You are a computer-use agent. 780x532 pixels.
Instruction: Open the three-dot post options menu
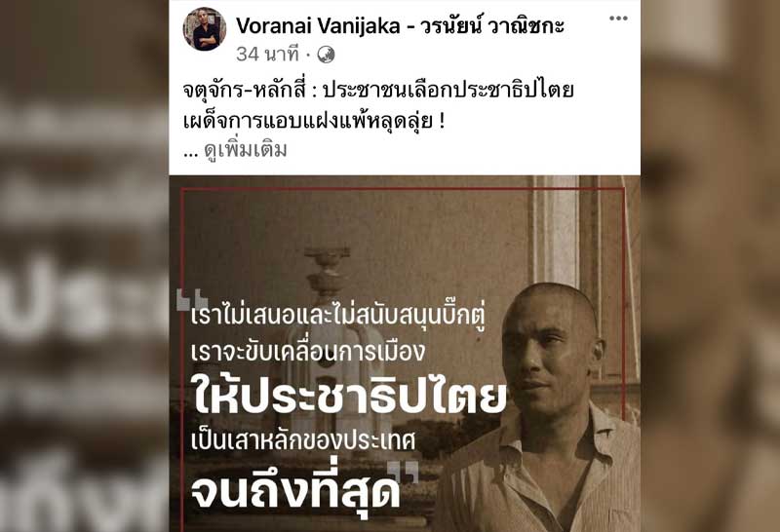point(618,19)
